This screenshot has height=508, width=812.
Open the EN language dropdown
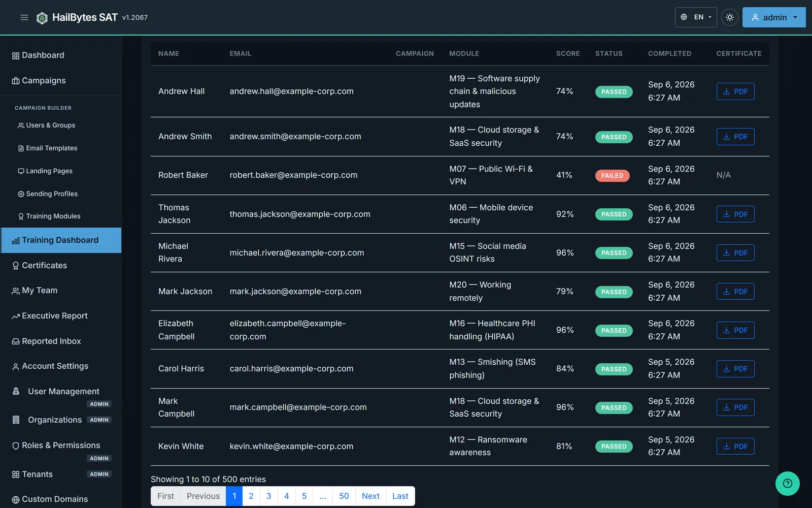696,17
